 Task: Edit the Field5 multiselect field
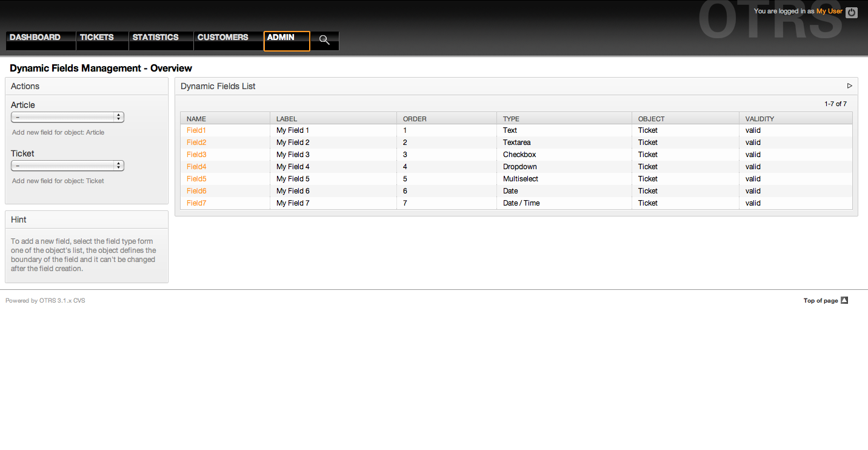pyautogui.click(x=196, y=179)
